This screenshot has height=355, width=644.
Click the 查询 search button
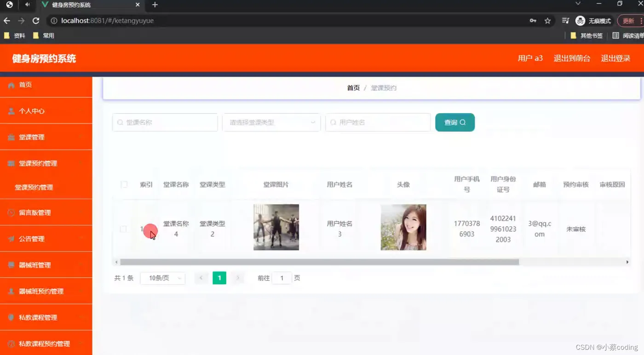tap(455, 122)
